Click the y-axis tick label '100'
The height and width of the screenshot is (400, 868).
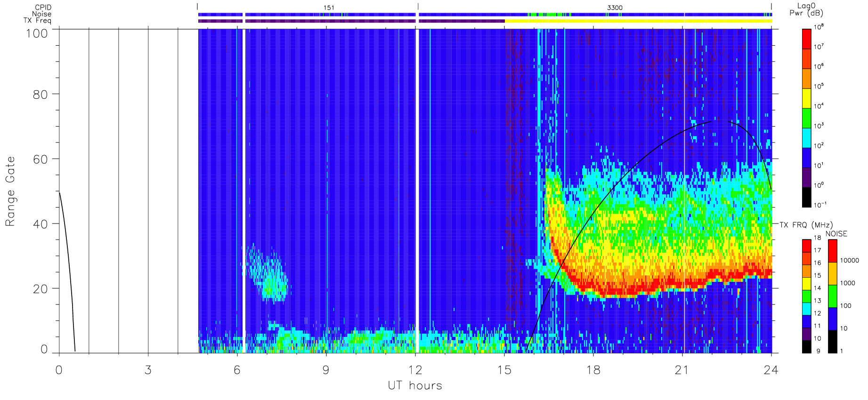coord(37,33)
